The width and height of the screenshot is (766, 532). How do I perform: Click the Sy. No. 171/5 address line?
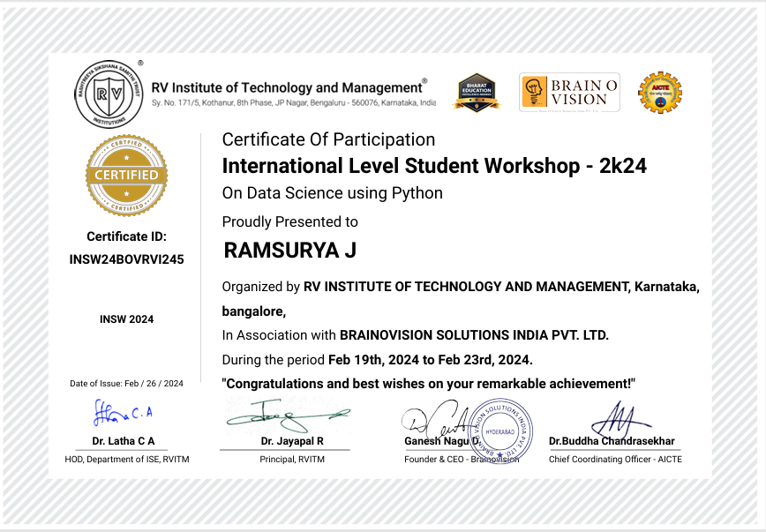pyautogui.click(x=294, y=102)
